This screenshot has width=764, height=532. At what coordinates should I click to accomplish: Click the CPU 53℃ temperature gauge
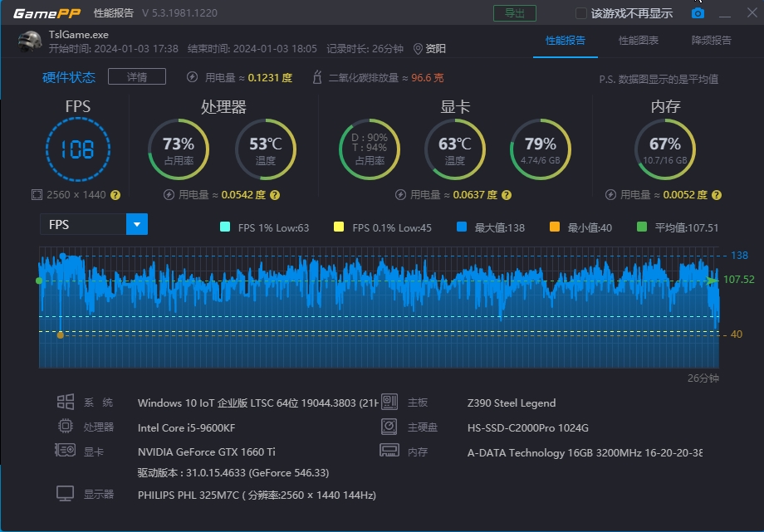[x=266, y=149]
